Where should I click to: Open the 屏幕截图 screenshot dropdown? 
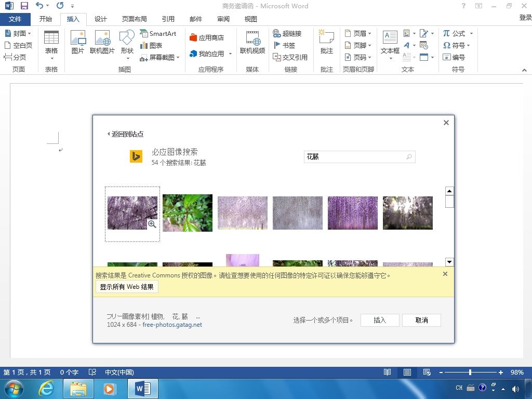159,57
